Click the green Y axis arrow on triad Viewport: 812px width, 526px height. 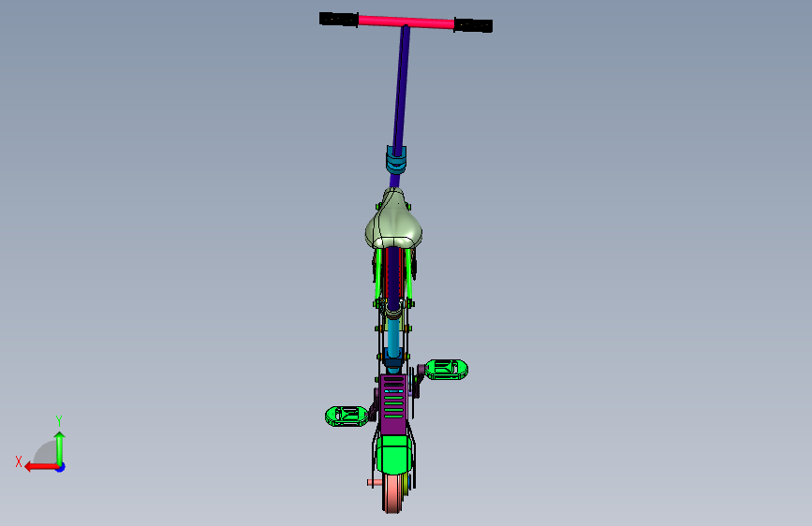coord(60,448)
